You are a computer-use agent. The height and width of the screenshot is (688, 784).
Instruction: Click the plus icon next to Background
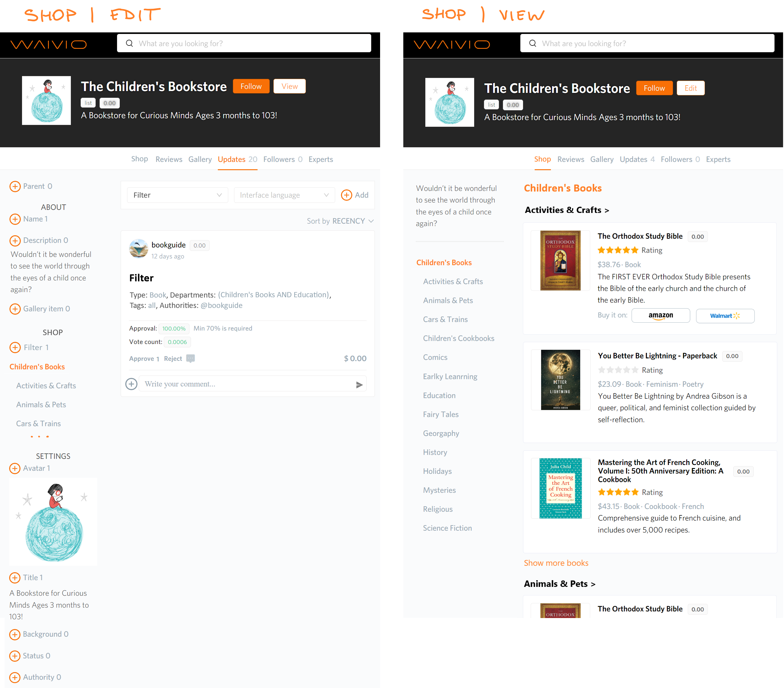15,635
